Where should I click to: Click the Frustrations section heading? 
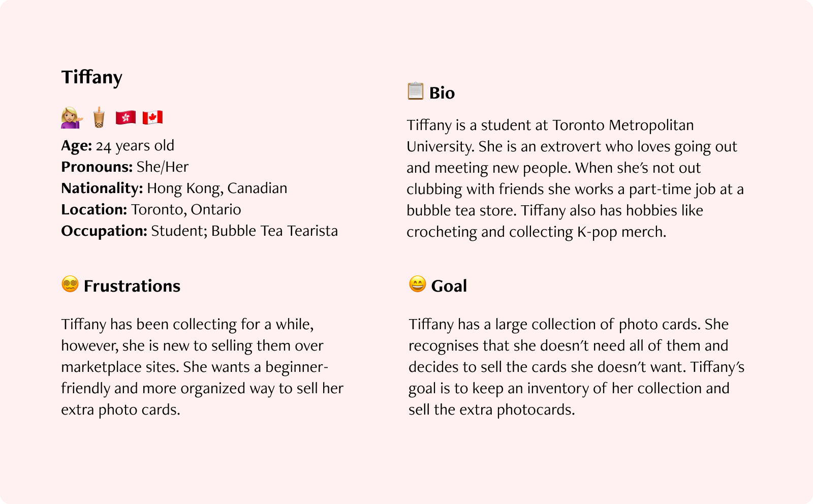tap(132, 286)
